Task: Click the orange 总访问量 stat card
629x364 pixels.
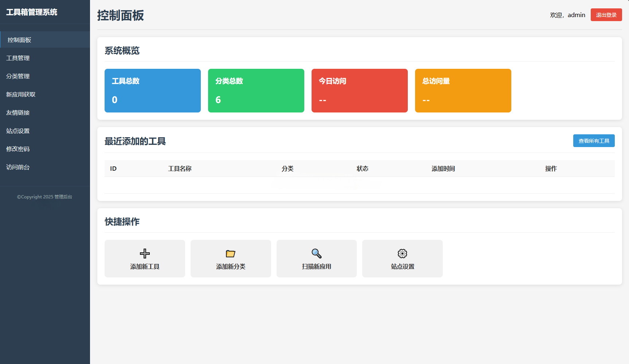Action: 463,91
